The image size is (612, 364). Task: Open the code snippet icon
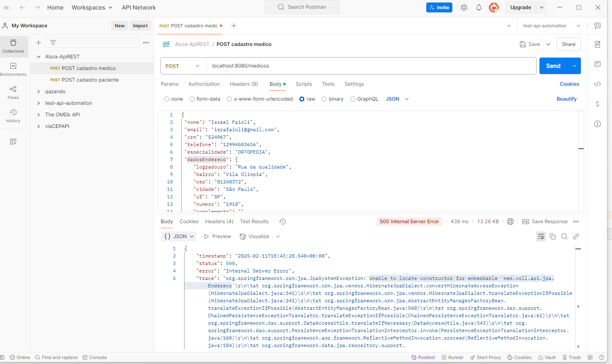597,84
